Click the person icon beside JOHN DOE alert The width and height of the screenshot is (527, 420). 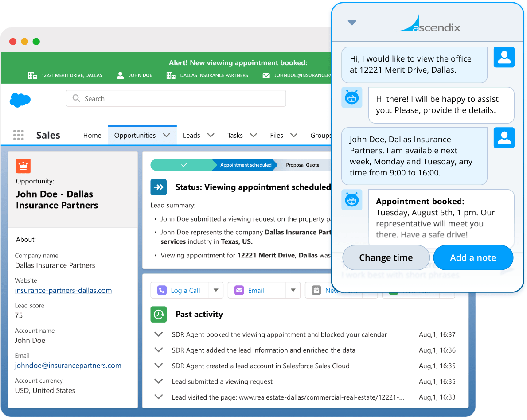(x=120, y=75)
